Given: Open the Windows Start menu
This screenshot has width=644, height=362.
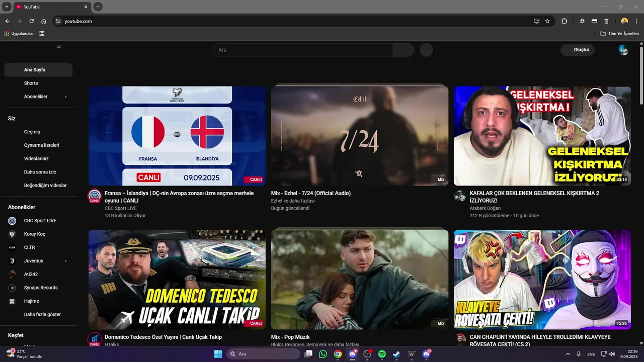Looking at the screenshot, I should click(x=218, y=354).
